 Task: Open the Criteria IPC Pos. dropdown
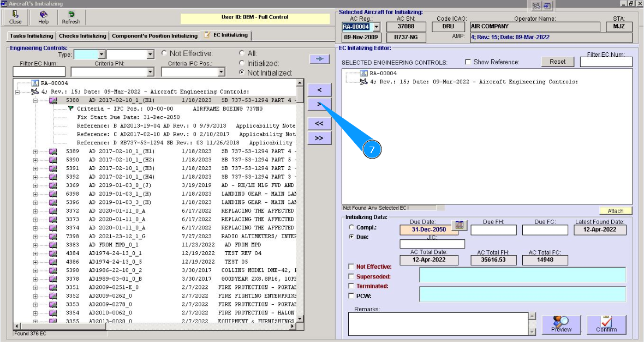(x=221, y=72)
